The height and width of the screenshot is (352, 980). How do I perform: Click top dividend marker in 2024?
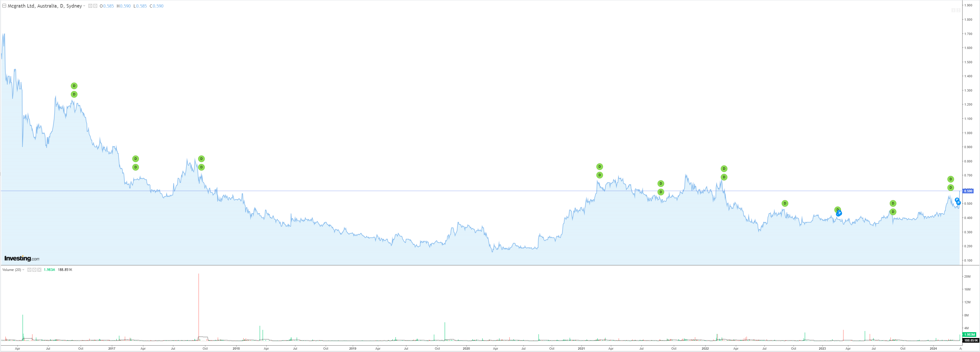[x=950, y=179]
